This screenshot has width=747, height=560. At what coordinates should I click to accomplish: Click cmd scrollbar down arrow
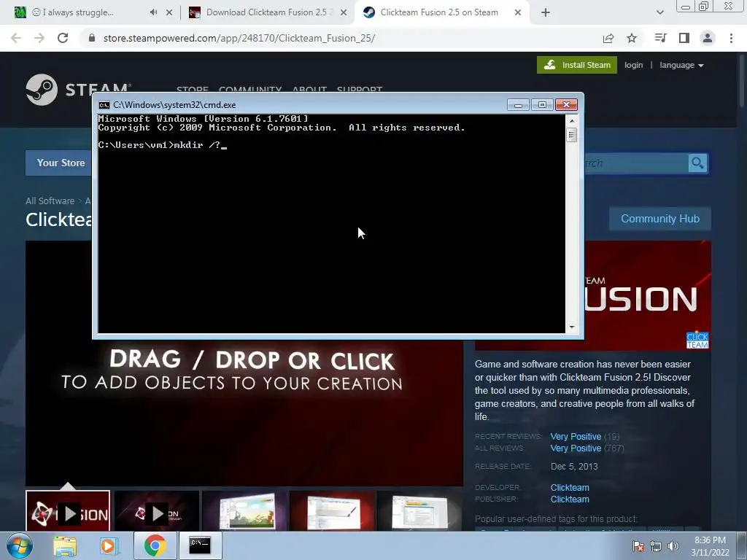[x=572, y=327]
